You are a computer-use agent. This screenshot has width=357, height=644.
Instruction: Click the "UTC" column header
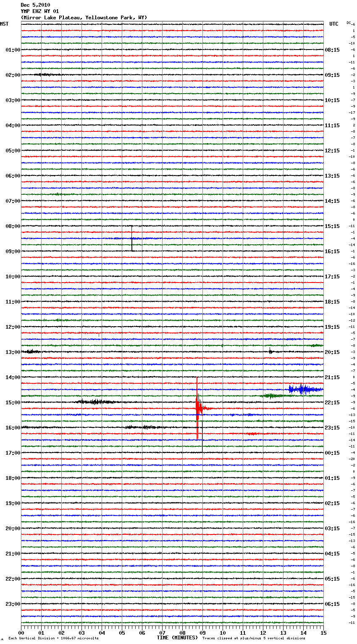pyautogui.click(x=334, y=24)
